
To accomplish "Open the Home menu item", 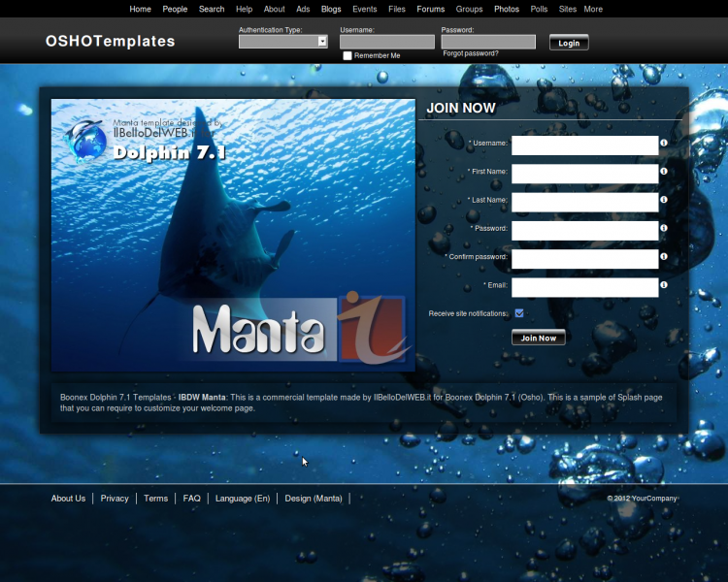I will tap(140, 9).
